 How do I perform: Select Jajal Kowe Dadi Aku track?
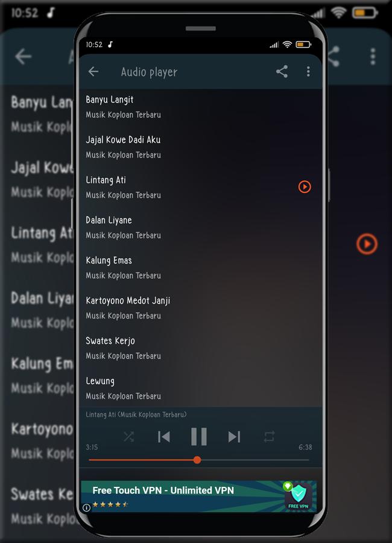point(200,147)
